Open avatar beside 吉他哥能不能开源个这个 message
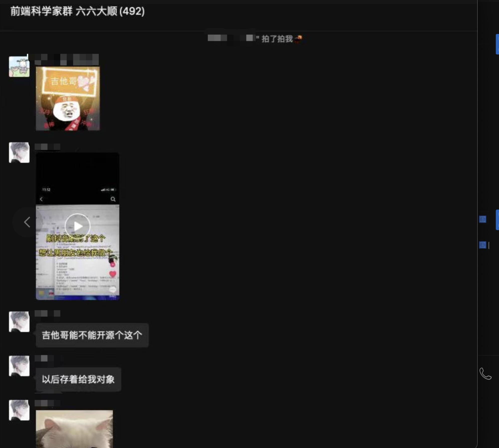Screen dimensions: 499x448 tap(19, 322)
